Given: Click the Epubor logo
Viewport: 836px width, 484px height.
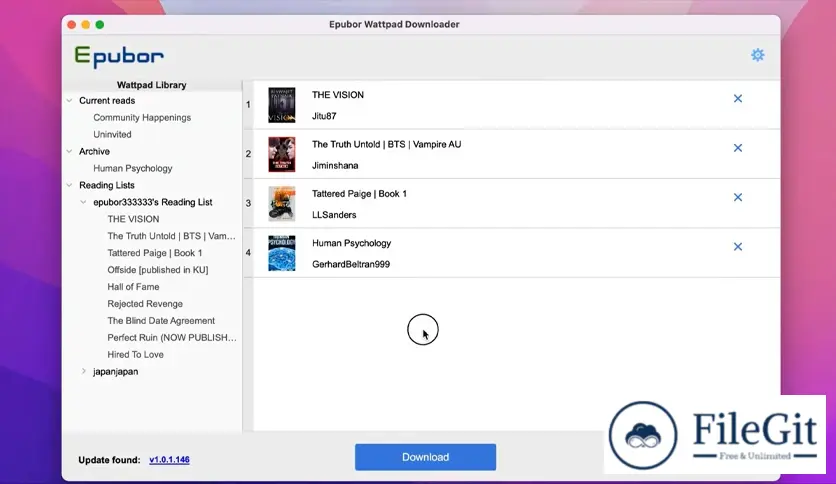Looking at the screenshot, I should 119,57.
